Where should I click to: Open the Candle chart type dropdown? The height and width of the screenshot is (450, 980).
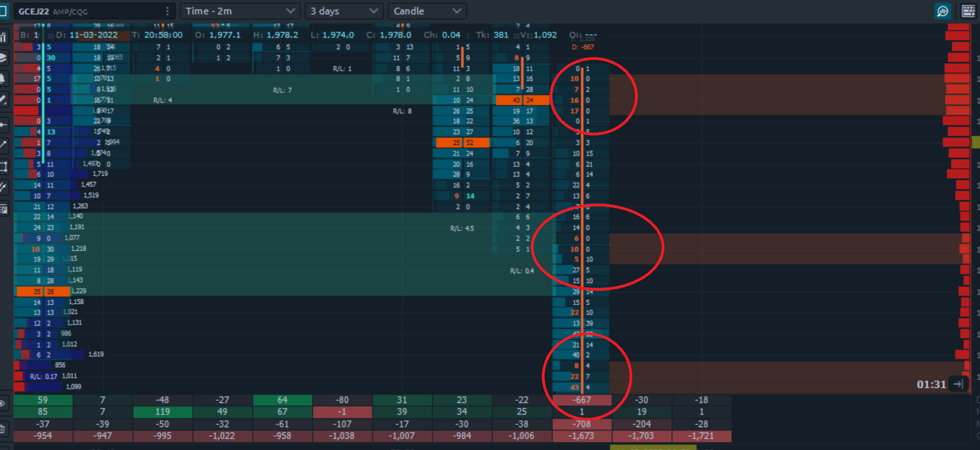coord(427,11)
